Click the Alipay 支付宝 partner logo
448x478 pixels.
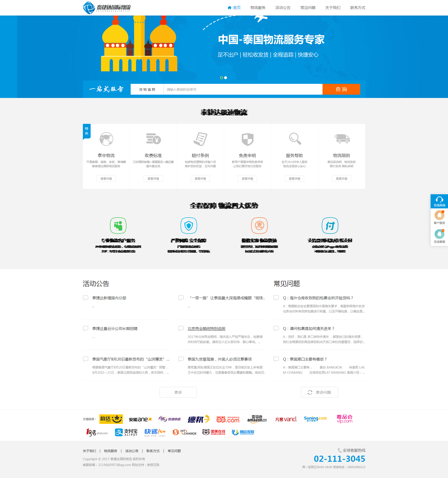pyautogui.click(x=126, y=432)
